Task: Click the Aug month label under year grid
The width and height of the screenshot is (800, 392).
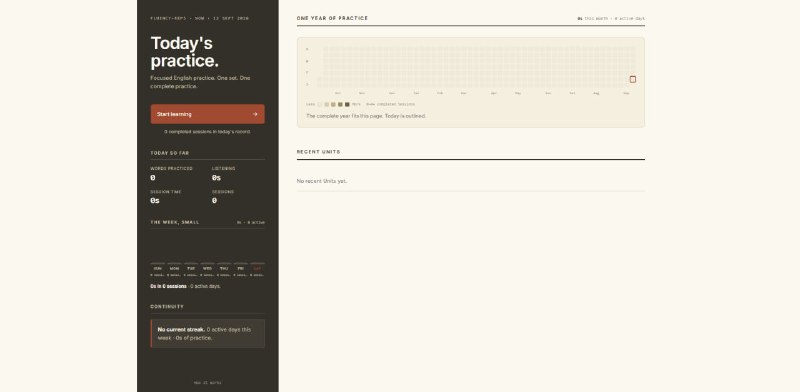Action: click(x=596, y=93)
